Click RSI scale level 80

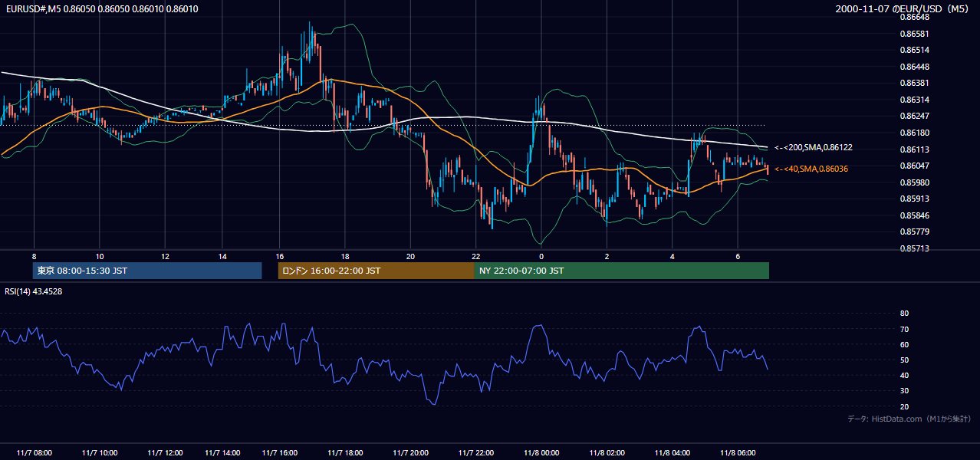pyautogui.click(x=904, y=314)
